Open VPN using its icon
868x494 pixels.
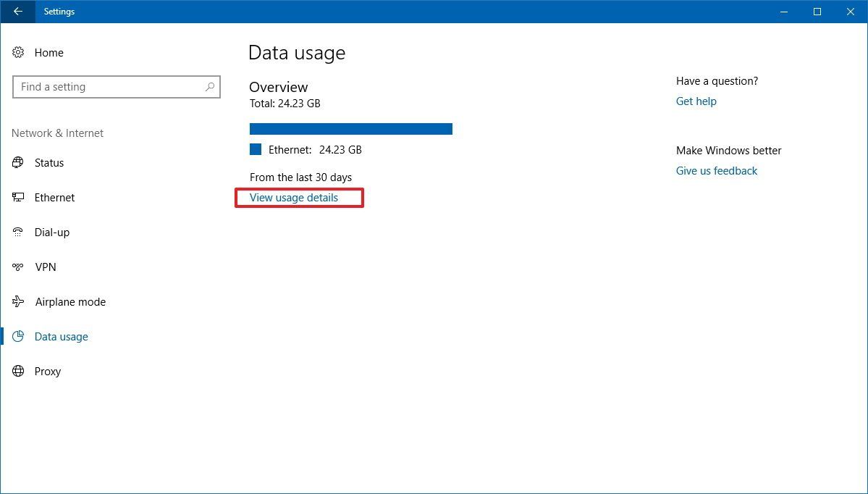coord(18,267)
